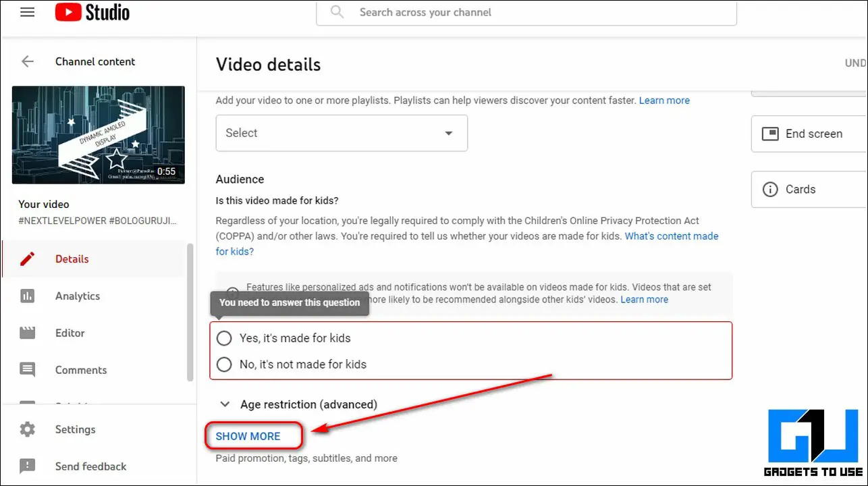Open the Details menu item
The image size is (868, 486).
tap(94, 259)
